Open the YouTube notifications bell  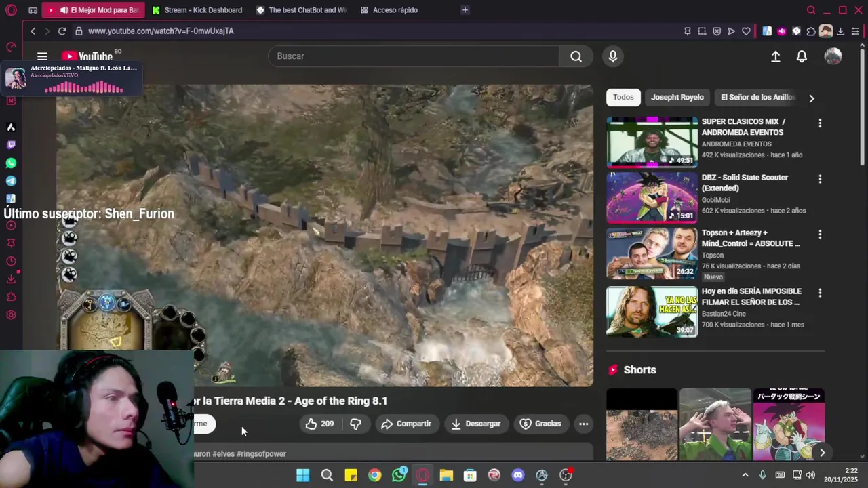tap(802, 56)
